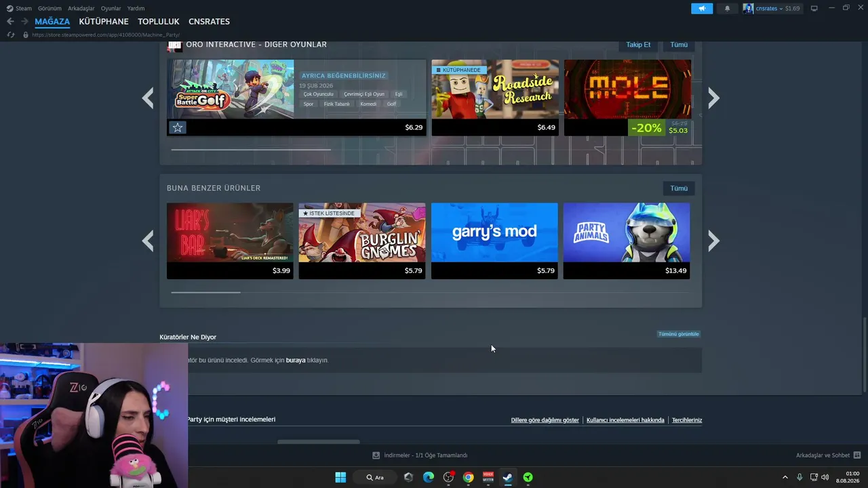Switch to Big Picture mode monitor icon
Image resolution: width=868 pixels, height=488 pixels.
(x=814, y=8)
